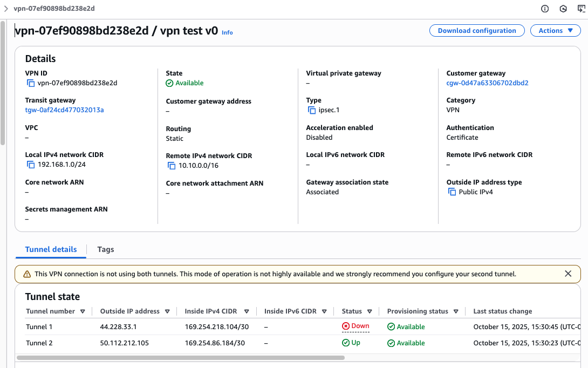The width and height of the screenshot is (588, 368).
Task: Sort by Status column
Action: pos(370,311)
